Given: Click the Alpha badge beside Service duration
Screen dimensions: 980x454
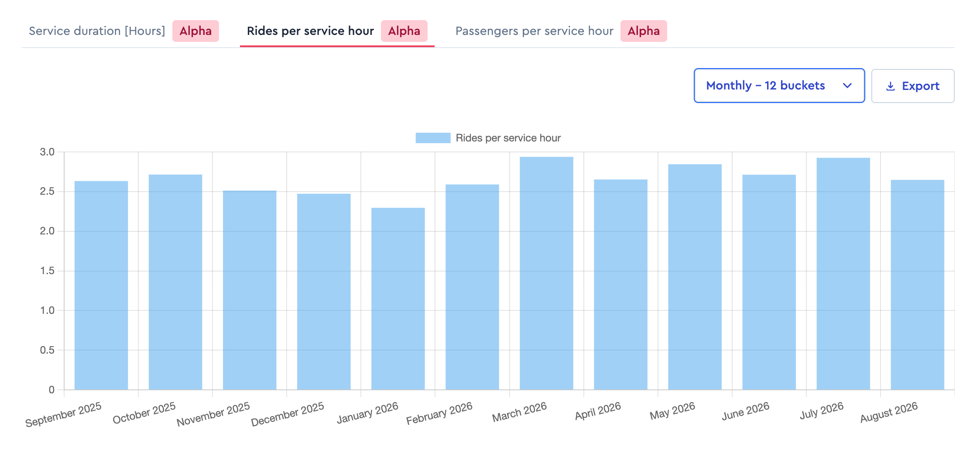Looking at the screenshot, I should pyautogui.click(x=195, y=31).
